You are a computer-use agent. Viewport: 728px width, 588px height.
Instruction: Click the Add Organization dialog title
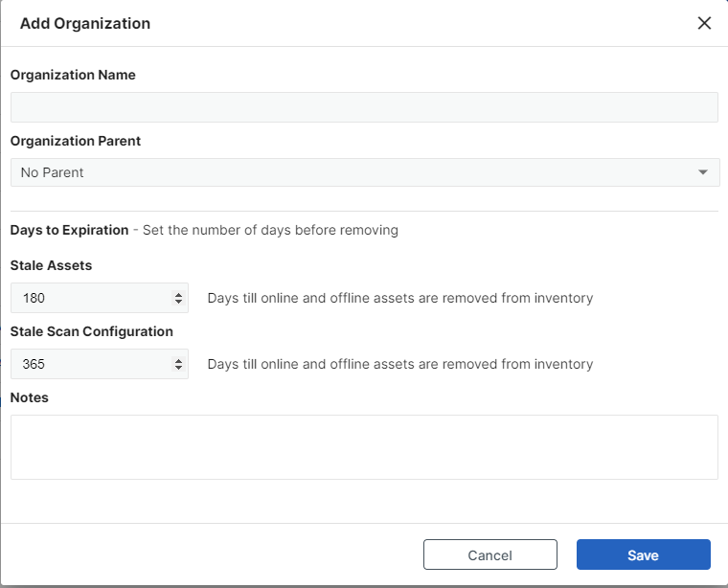click(85, 23)
